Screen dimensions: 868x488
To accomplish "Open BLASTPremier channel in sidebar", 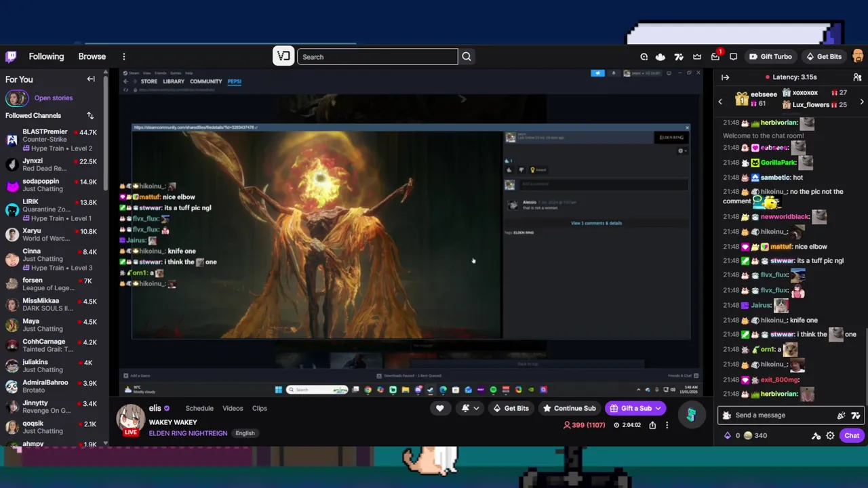I will click(x=53, y=140).
